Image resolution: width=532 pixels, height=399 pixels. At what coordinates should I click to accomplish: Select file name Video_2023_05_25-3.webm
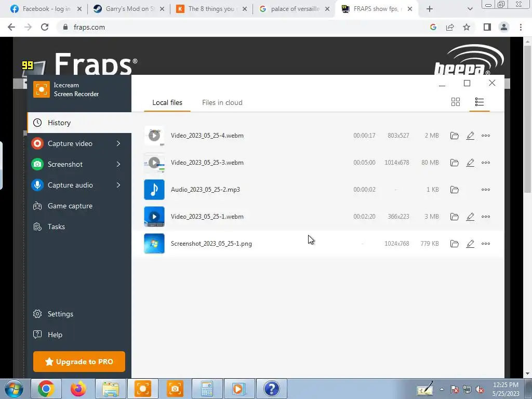point(207,163)
